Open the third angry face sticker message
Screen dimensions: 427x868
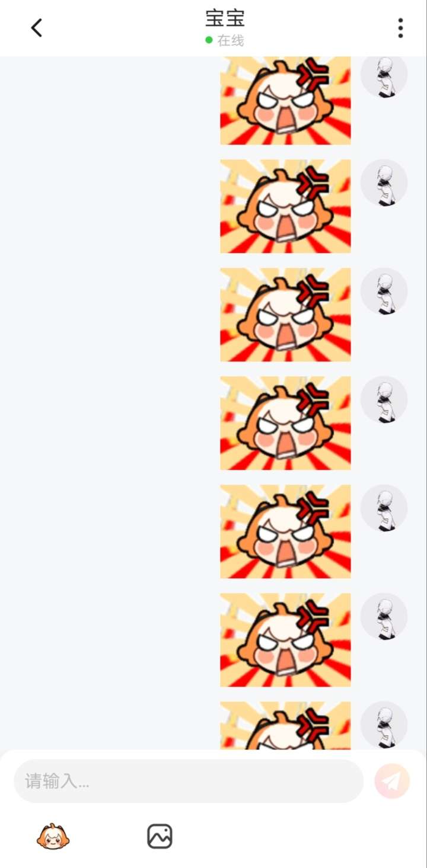click(x=285, y=315)
